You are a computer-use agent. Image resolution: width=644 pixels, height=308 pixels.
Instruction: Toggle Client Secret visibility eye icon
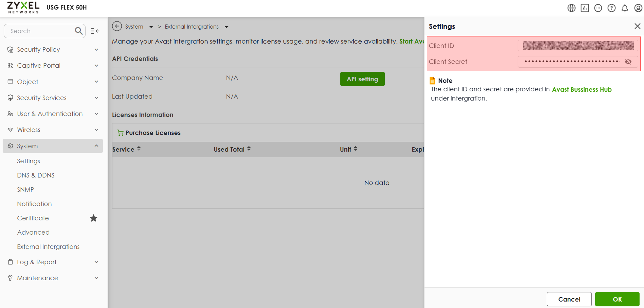pos(628,62)
